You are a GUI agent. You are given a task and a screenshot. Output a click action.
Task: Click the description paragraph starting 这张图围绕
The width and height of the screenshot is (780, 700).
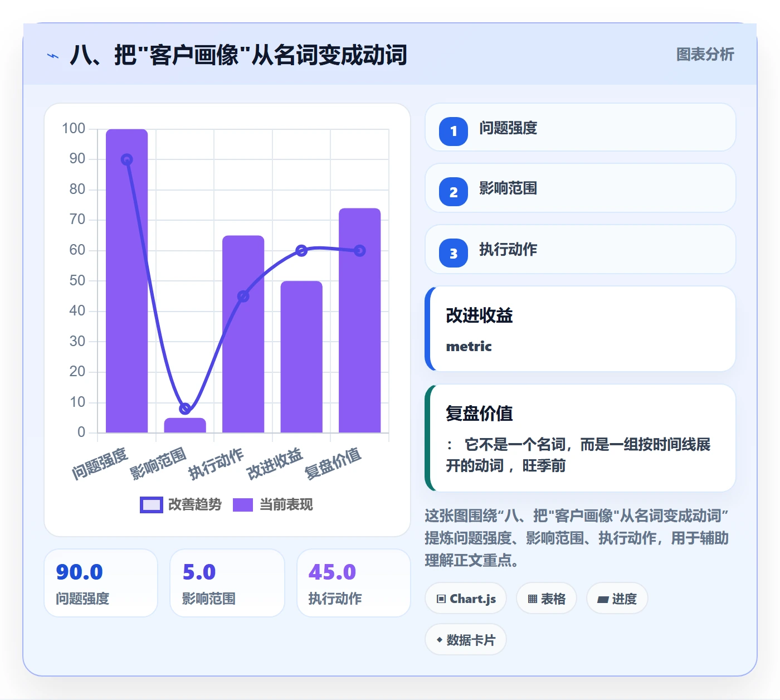point(577,538)
